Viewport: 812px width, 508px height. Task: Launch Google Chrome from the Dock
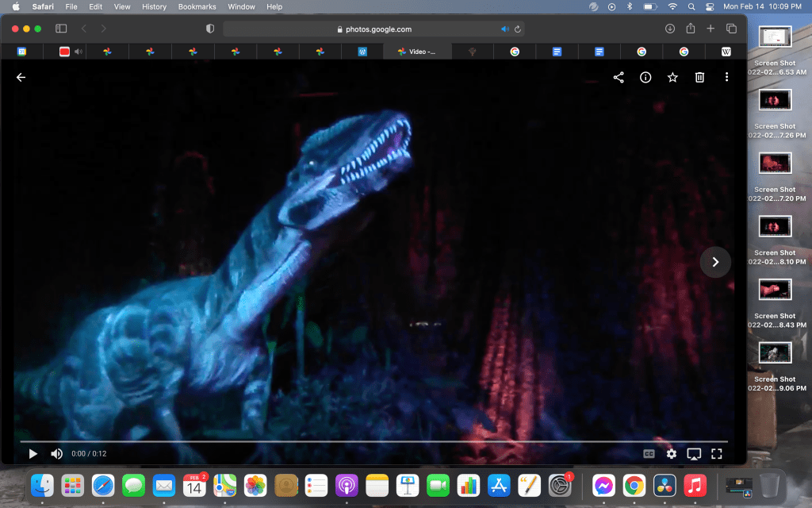tap(634, 486)
